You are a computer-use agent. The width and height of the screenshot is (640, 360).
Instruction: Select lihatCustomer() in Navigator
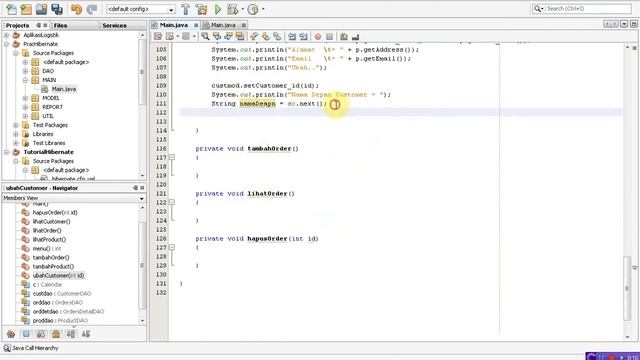pyautogui.click(x=51, y=222)
